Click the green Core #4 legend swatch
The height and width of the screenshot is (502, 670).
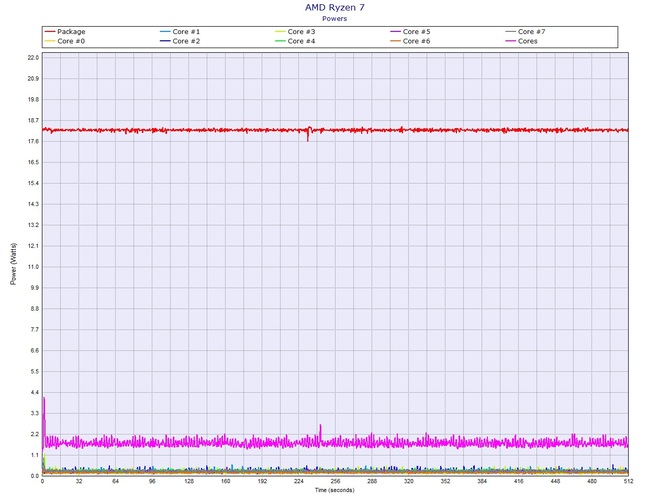coord(280,41)
